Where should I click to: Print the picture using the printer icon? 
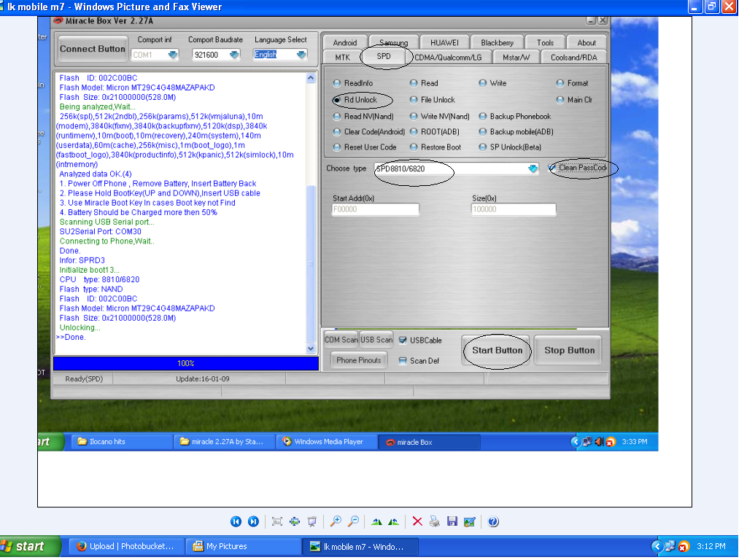pos(435,521)
